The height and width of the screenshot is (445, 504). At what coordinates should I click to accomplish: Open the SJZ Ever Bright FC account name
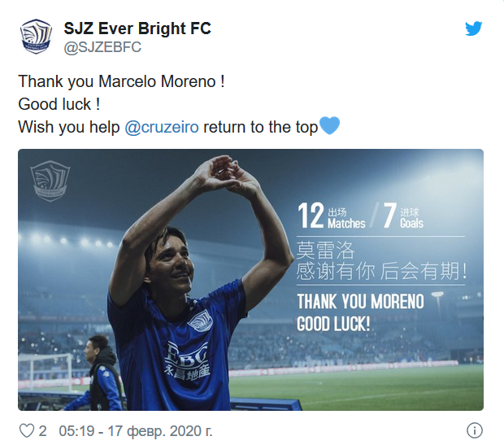137,28
